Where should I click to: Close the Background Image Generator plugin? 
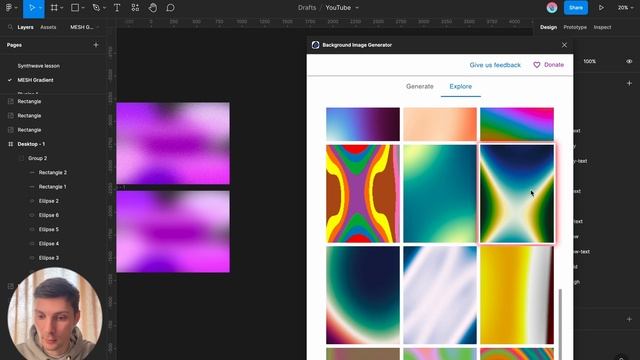click(564, 45)
